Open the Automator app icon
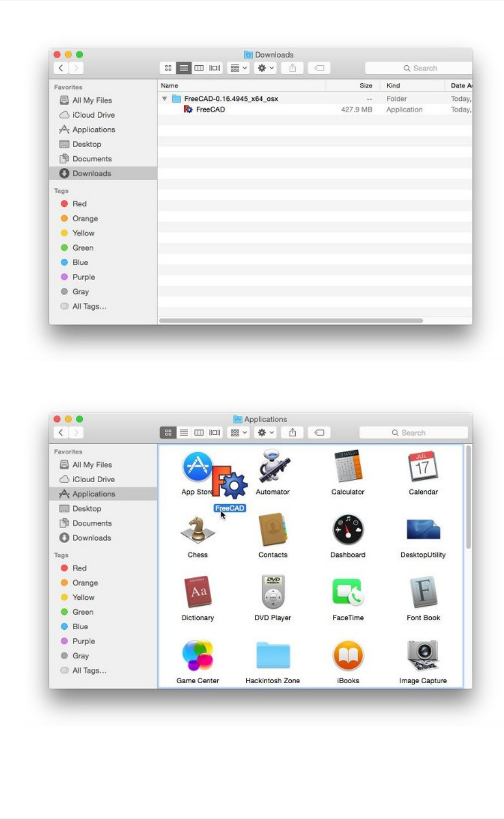Image resolution: width=504 pixels, height=819 pixels. pos(273,466)
